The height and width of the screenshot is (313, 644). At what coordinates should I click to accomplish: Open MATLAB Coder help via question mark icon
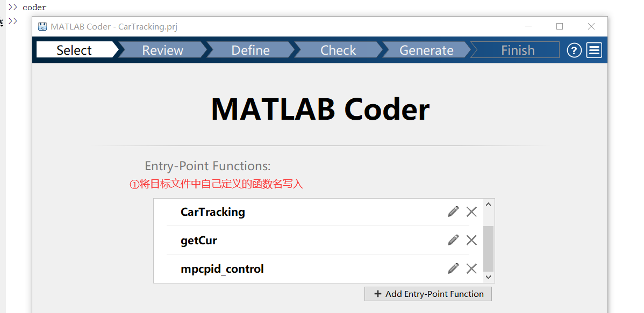(x=574, y=50)
